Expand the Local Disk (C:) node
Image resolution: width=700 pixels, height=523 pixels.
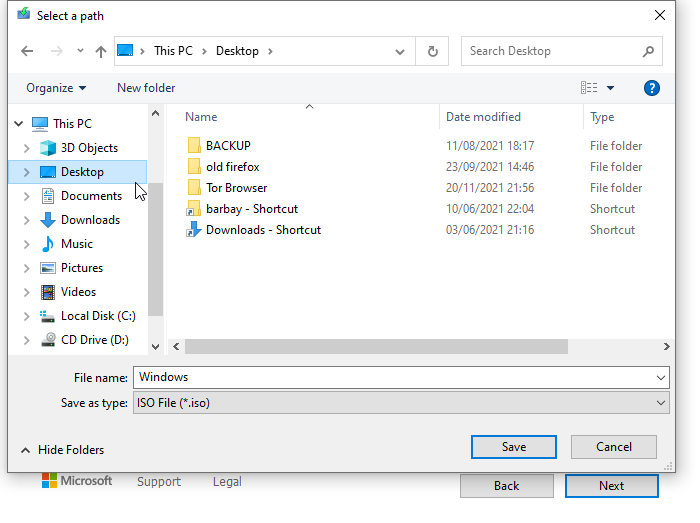click(26, 316)
